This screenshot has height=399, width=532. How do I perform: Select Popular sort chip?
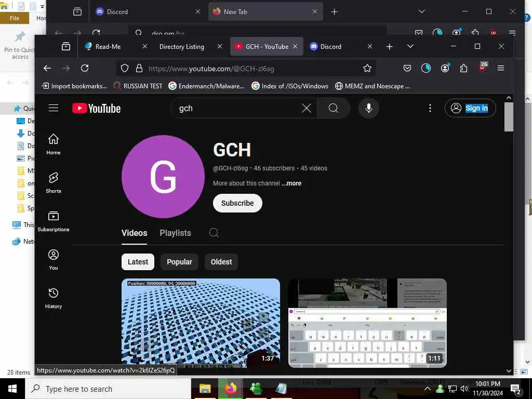coord(179,262)
